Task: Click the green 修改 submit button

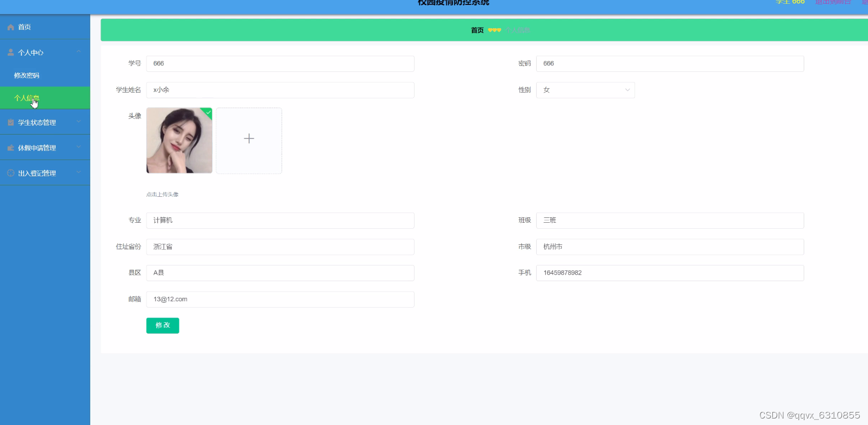Action: click(163, 326)
